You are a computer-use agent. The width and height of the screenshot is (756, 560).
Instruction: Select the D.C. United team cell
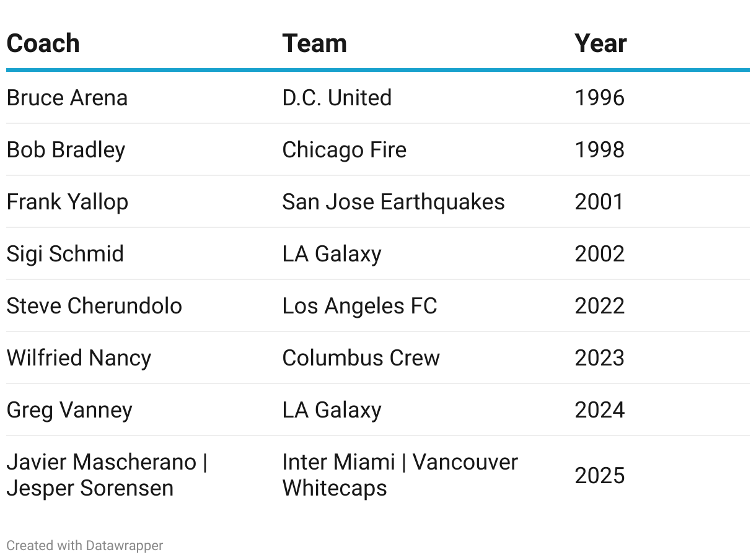(x=336, y=98)
